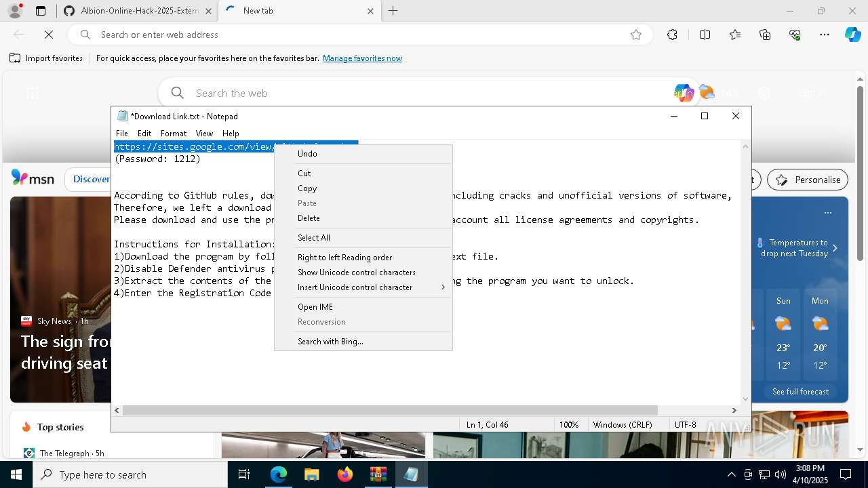
Task: Open Notepad Format menu
Action: [x=174, y=134]
